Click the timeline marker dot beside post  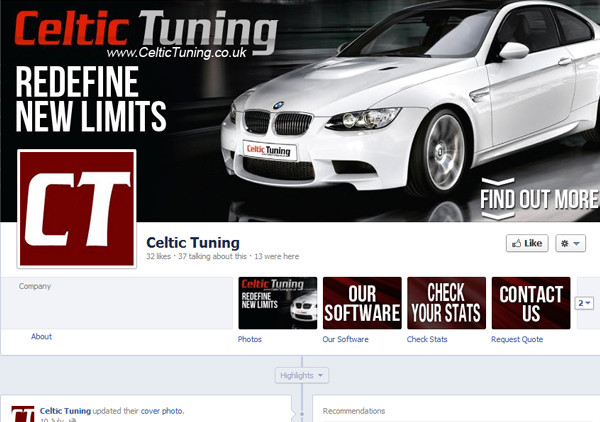[x=302, y=414]
